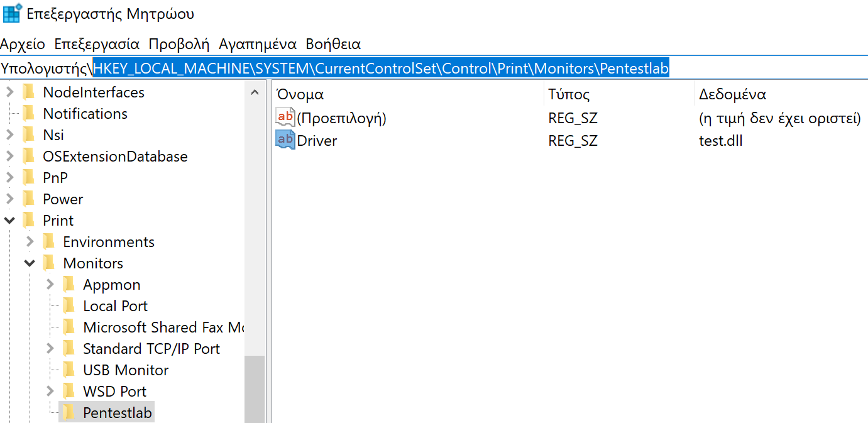This screenshot has height=423, width=868.
Task: Click the Registry Editor icon in title bar
Action: click(x=10, y=13)
